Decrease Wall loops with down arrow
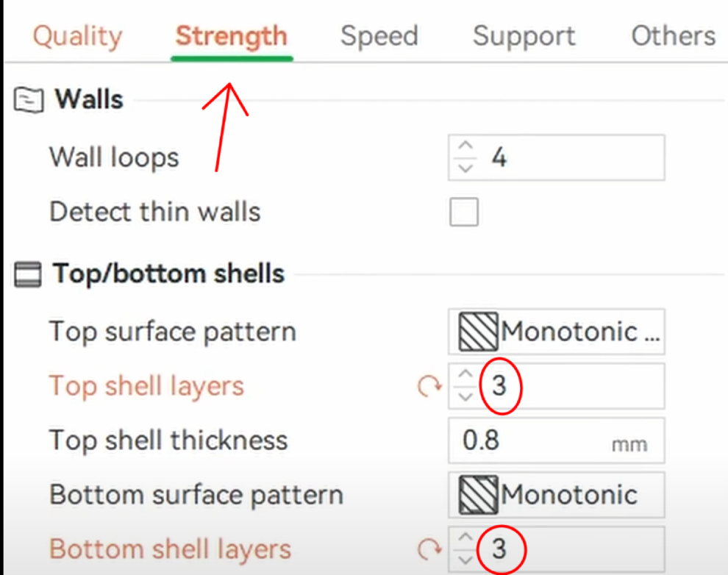This screenshot has width=728, height=575. click(465, 168)
